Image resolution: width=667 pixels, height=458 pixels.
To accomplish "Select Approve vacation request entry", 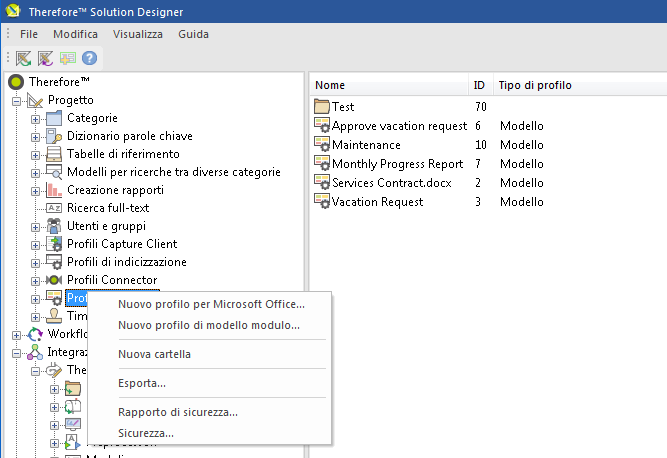I will pyautogui.click(x=399, y=126).
